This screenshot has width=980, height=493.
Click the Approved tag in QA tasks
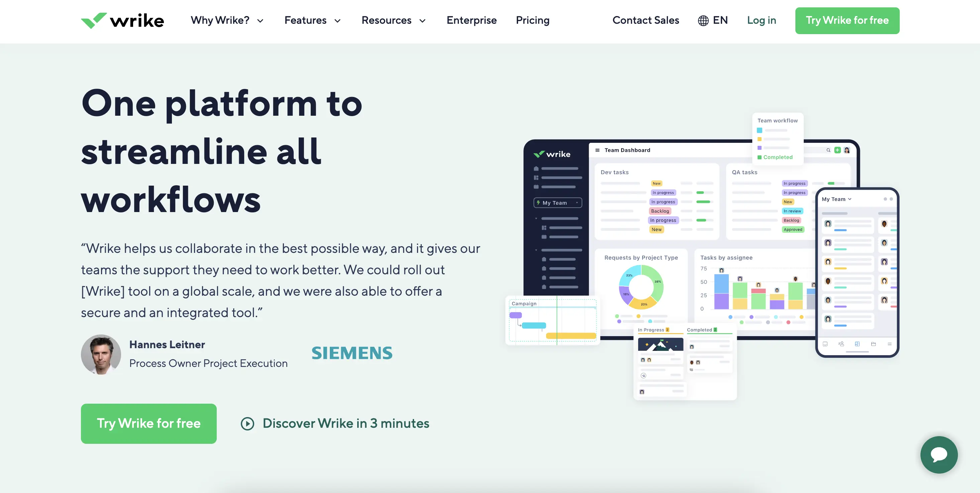[x=793, y=229]
